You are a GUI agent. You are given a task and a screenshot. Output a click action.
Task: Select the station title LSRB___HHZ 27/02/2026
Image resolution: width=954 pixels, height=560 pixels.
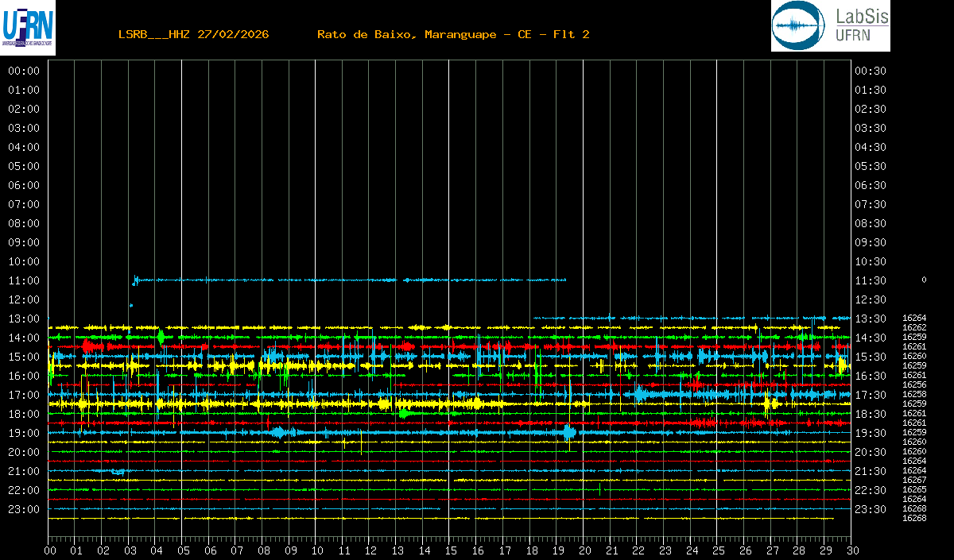point(193,34)
